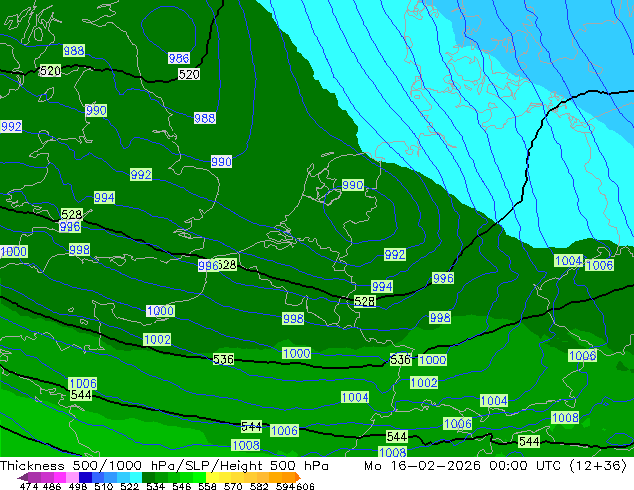This screenshot has height=490, width=634.
Task: Click the legend value 474
Action: pos(29,486)
